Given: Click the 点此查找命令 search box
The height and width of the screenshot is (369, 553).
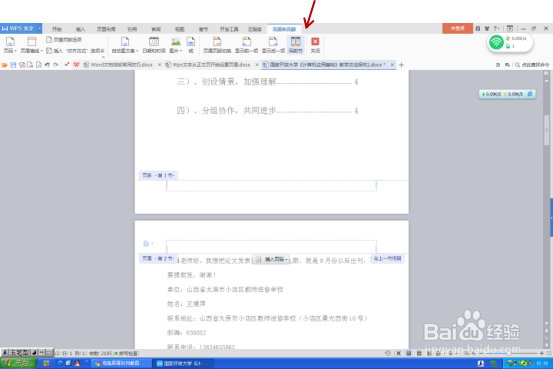Looking at the screenshot, I should [x=532, y=65].
